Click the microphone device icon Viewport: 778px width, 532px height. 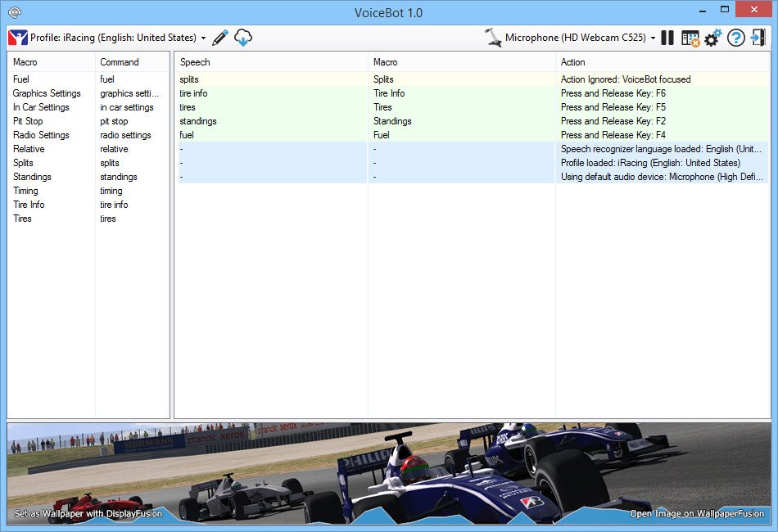(493, 38)
